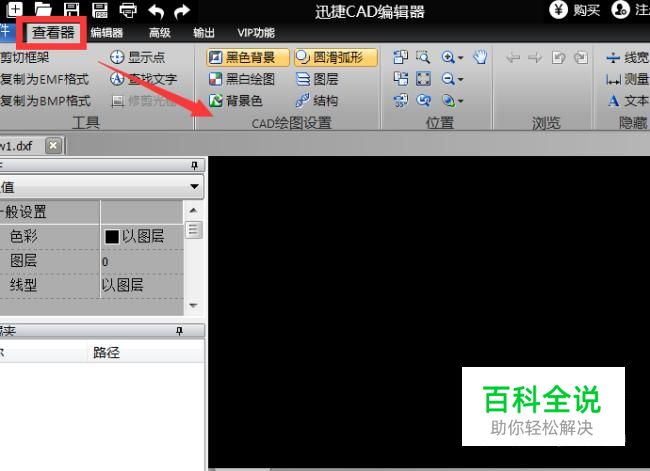Click the fit to window extents icon

[423, 78]
